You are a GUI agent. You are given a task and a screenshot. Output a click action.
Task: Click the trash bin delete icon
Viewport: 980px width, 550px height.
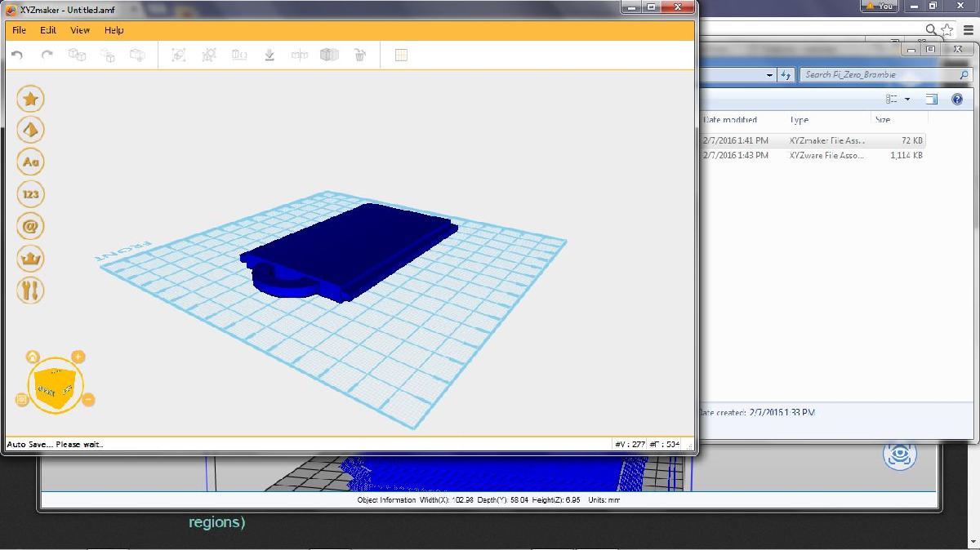pyautogui.click(x=359, y=55)
